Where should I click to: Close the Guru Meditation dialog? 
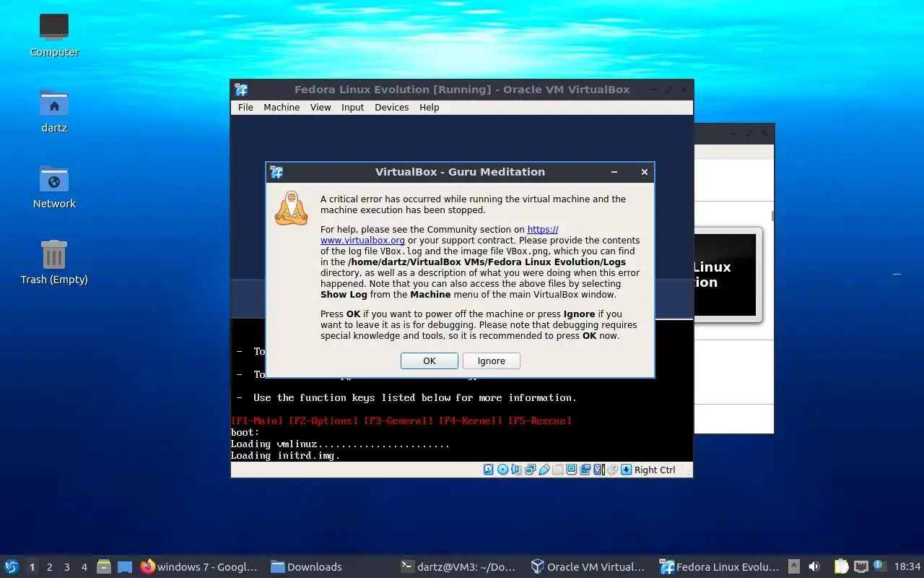pyautogui.click(x=645, y=172)
